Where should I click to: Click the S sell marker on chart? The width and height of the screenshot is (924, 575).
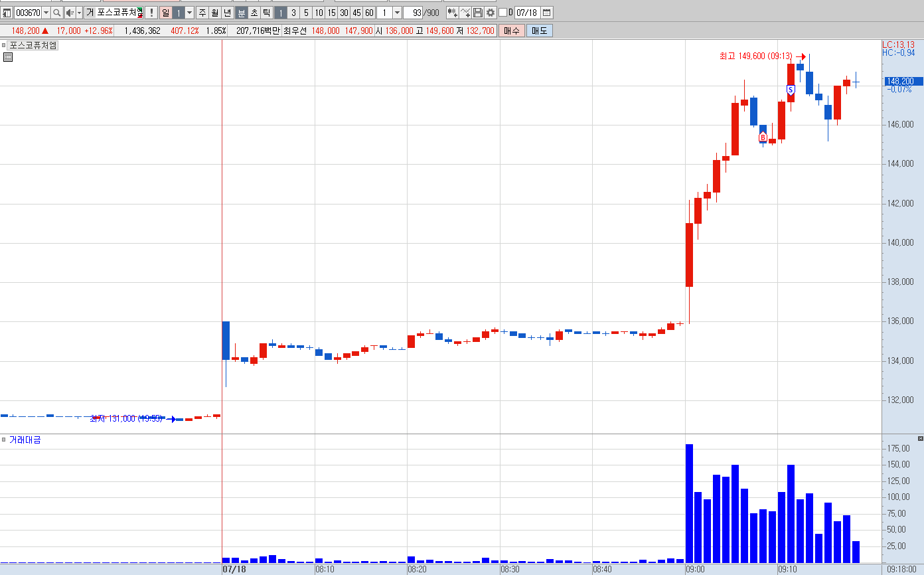[x=791, y=90]
